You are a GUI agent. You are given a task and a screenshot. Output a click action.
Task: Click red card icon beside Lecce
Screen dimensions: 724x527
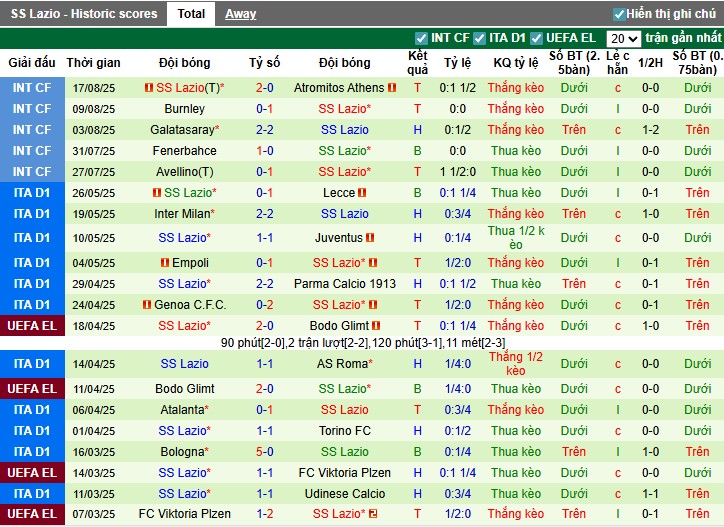(362, 193)
